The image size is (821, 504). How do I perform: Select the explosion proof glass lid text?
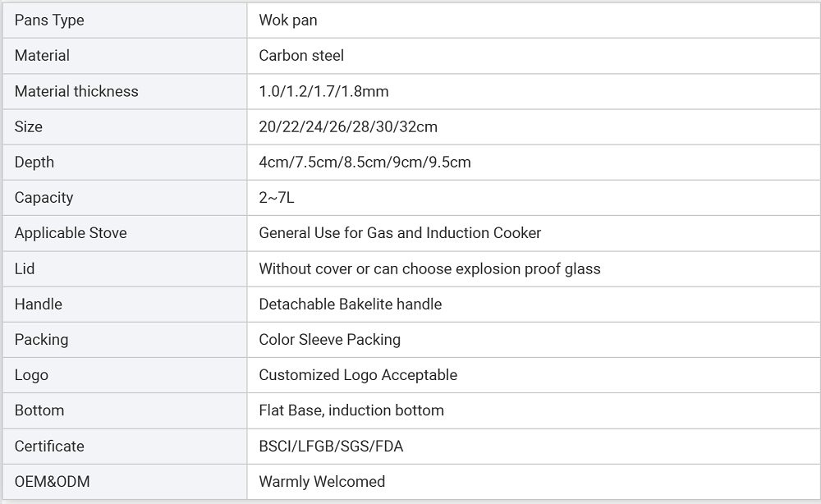(528, 268)
